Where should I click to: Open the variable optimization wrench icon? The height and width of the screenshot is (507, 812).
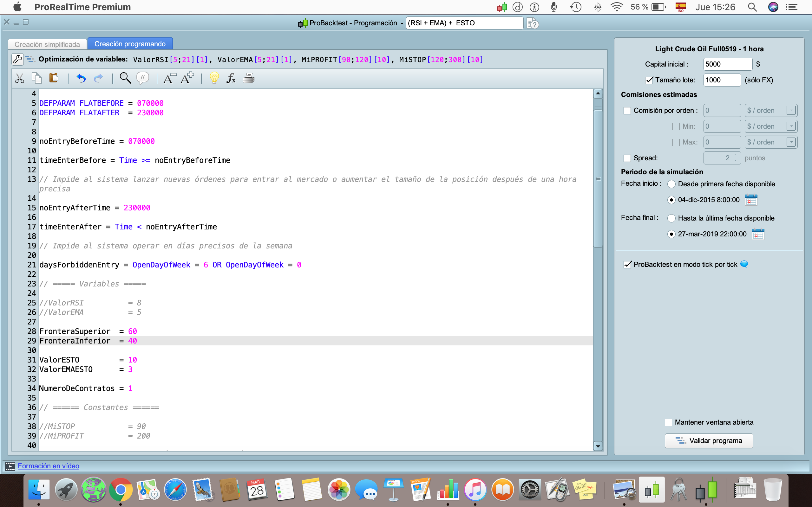[17, 59]
